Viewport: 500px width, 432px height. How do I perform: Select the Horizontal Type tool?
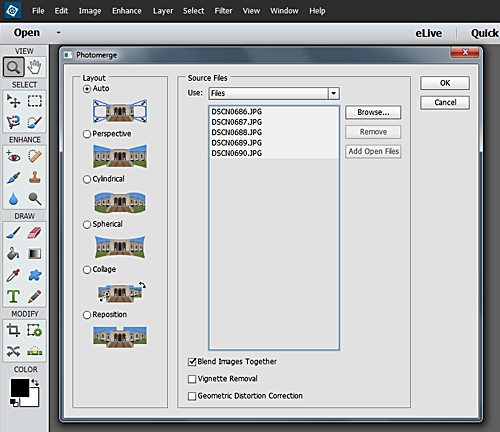(x=13, y=296)
